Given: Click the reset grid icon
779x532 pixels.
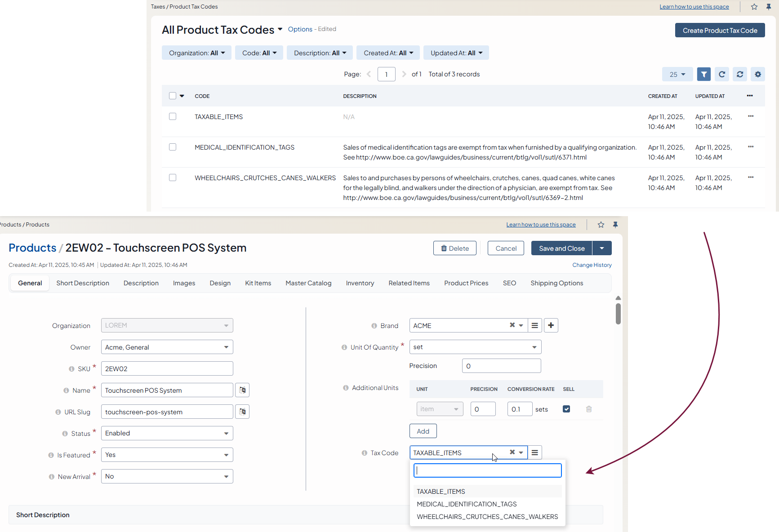Looking at the screenshot, I should 739,75.
